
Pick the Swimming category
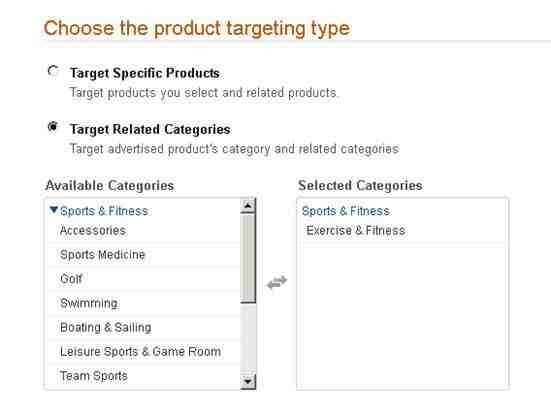click(x=143, y=303)
